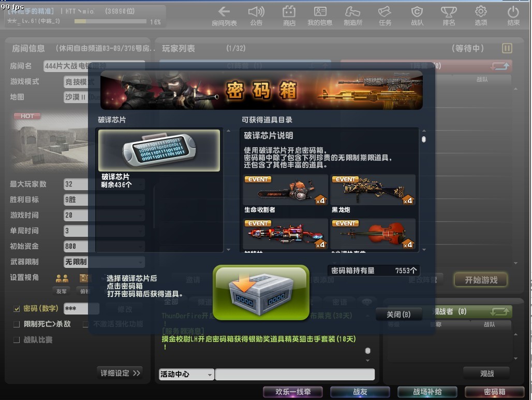The width and height of the screenshot is (532, 400).
Task: Go back to the room list (房间列表)
Action: click(x=224, y=16)
